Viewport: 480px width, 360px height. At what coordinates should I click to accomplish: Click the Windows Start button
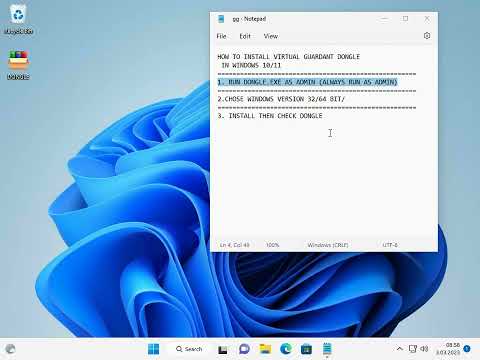(153, 349)
